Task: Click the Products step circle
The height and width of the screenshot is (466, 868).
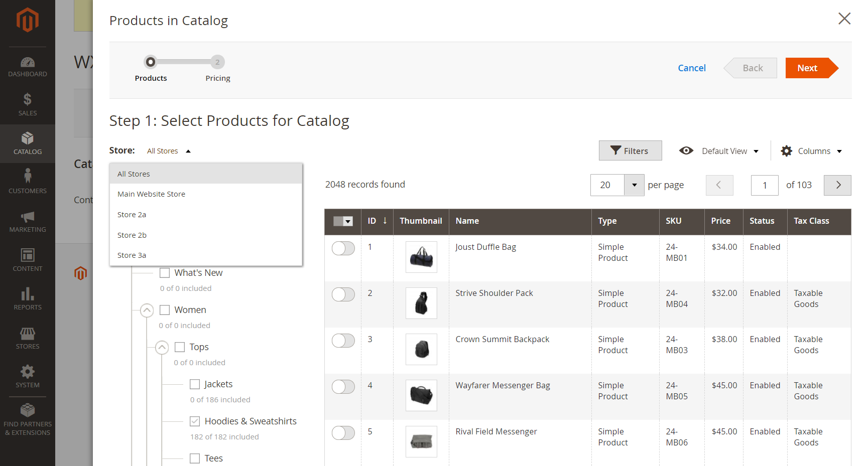Action: (151, 62)
